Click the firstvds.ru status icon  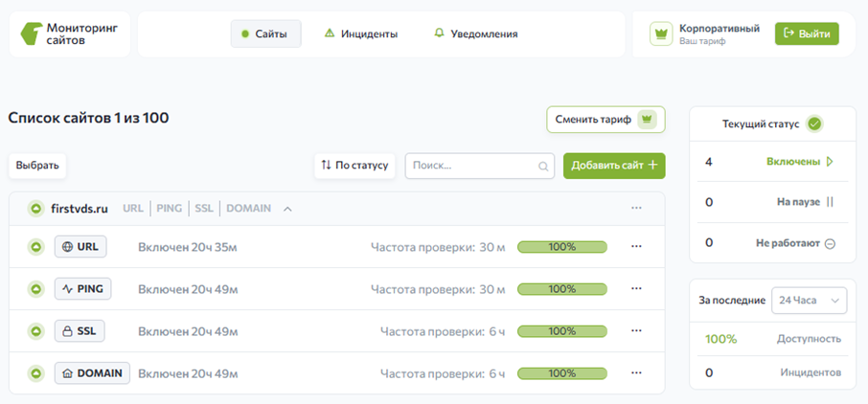tap(36, 209)
